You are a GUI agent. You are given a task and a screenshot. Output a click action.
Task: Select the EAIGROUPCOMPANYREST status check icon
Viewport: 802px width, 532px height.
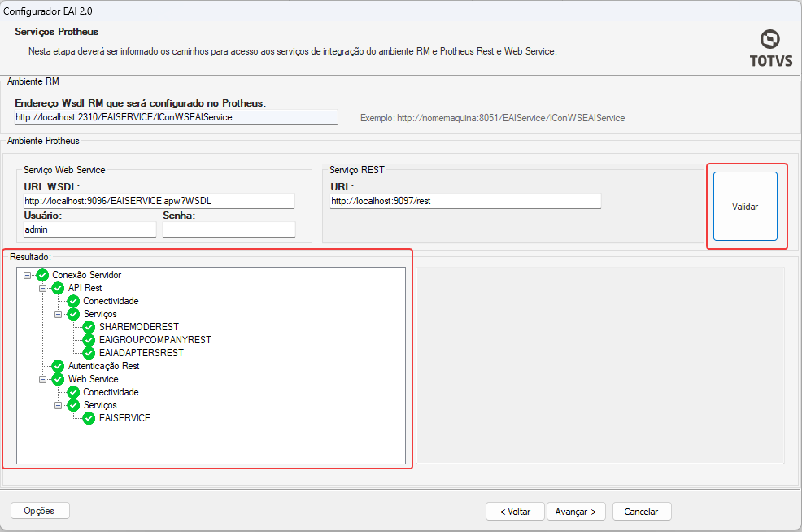click(x=89, y=340)
